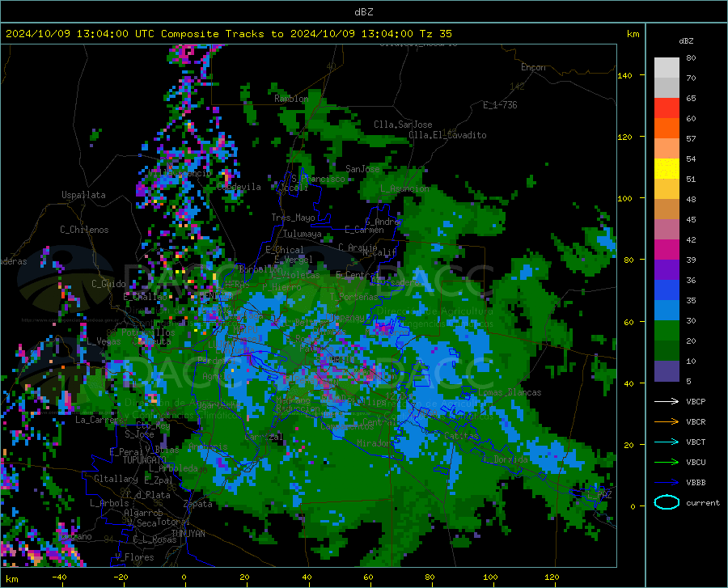This screenshot has height=588, width=728.
Task: Select the 60 dBZ orange swatch
Action: 667,129
